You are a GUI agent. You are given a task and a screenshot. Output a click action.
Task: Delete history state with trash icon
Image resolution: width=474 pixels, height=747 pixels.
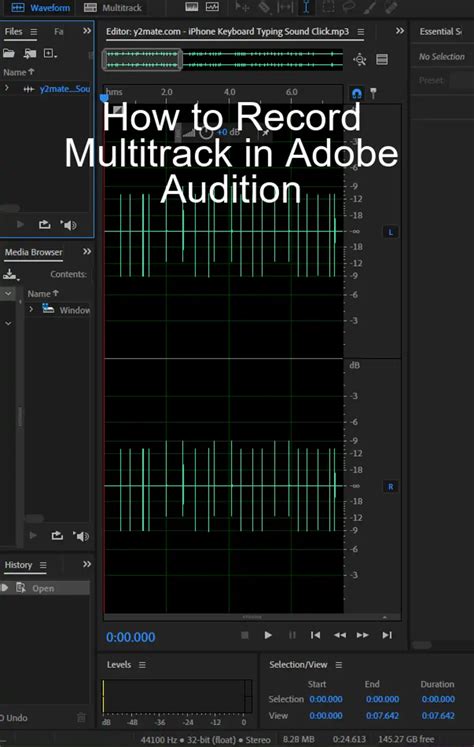81,717
